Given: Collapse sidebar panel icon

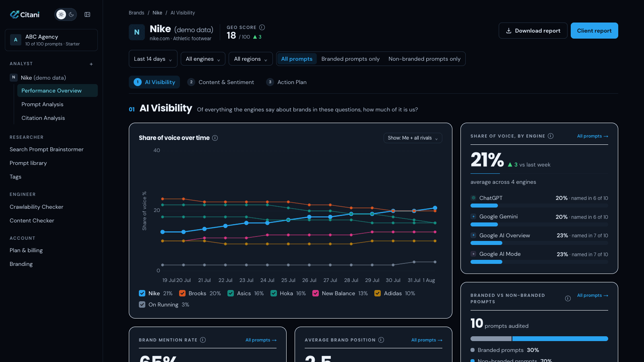Looking at the screenshot, I should coord(87,14).
